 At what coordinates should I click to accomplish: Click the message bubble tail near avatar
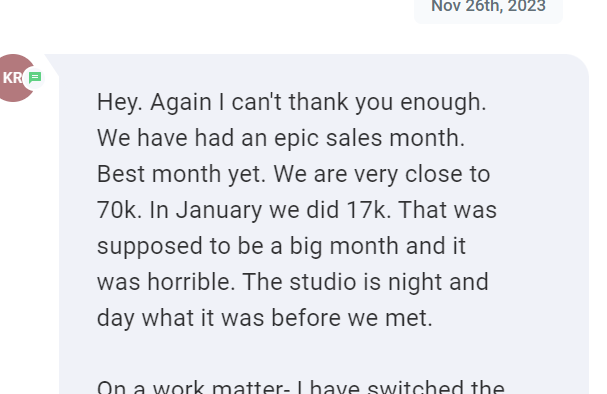pos(52,66)
